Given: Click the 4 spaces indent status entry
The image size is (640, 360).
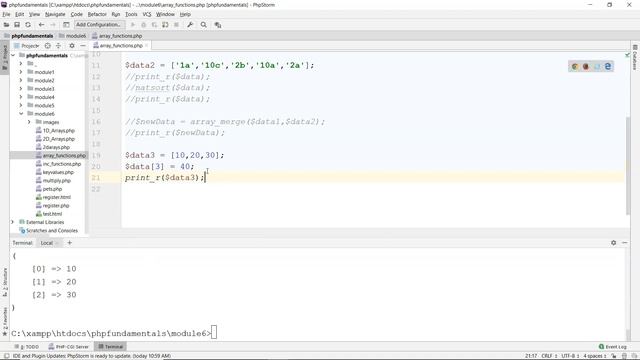Looking at the screenshot, I should 595,356.
